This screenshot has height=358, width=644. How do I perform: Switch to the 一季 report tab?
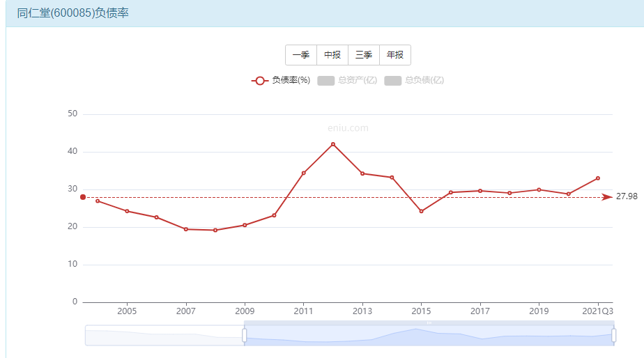[x=301, y=55]
